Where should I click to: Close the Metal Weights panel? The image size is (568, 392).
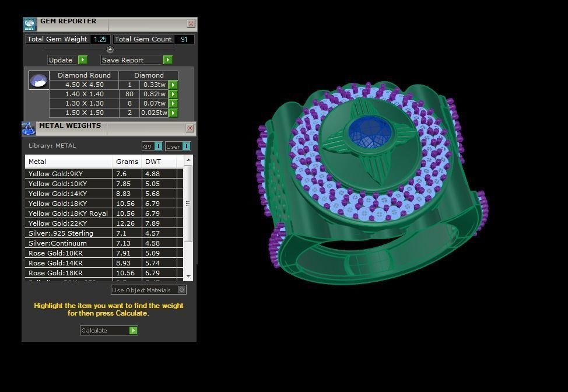coord(190,128)
